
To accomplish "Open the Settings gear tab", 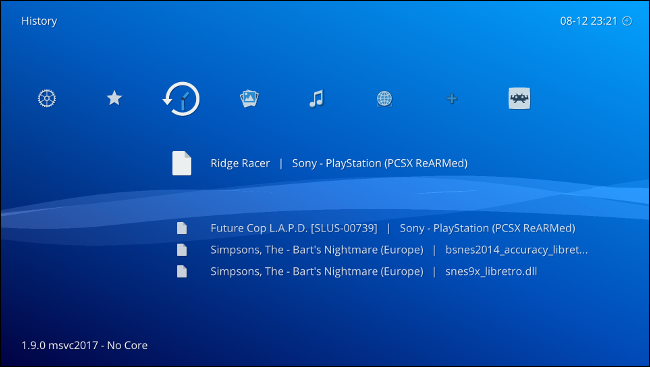I will pos(47,99).
